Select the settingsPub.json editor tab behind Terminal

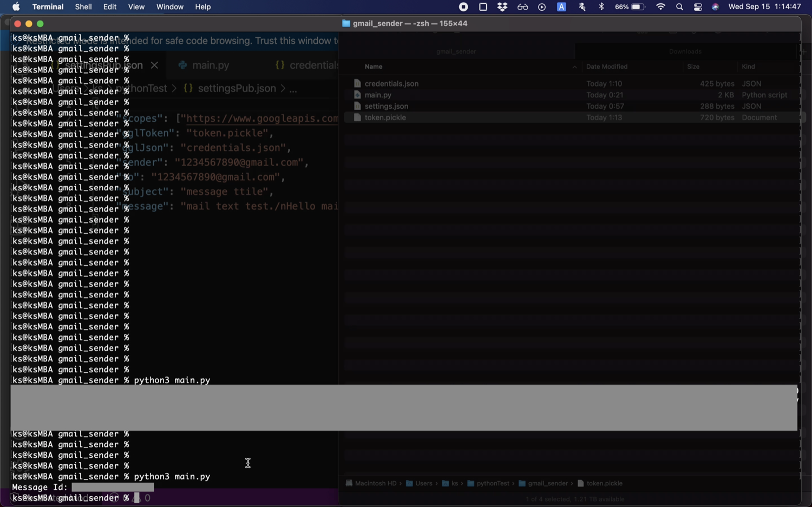pos(103,65)
